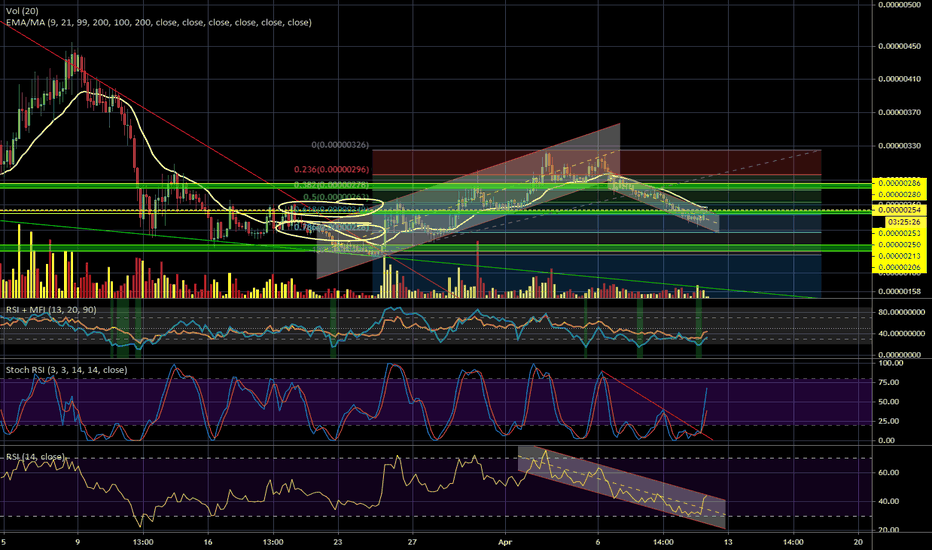
Task: Click the Stoch RSI (3, 3, 14, 14, close) label
Action: coord(67,370)
